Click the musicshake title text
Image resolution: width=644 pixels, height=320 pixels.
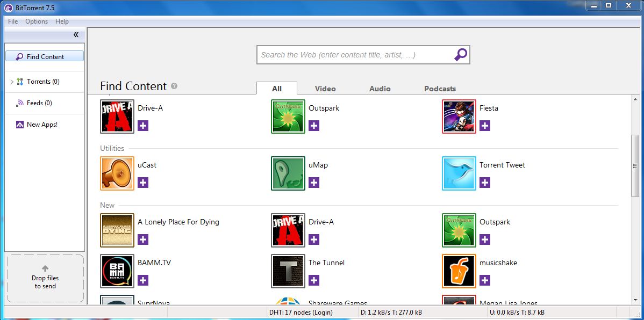point(498,263)
